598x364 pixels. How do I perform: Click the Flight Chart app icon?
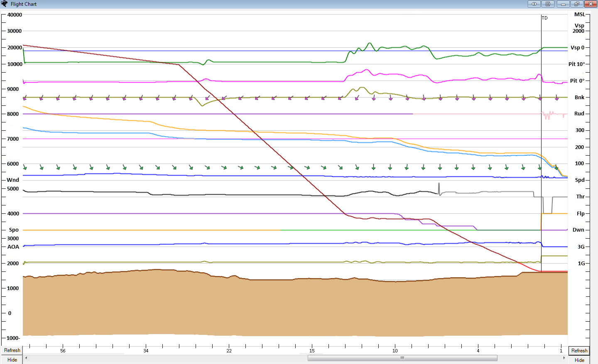pyautogui.click(x=5, y=4)
